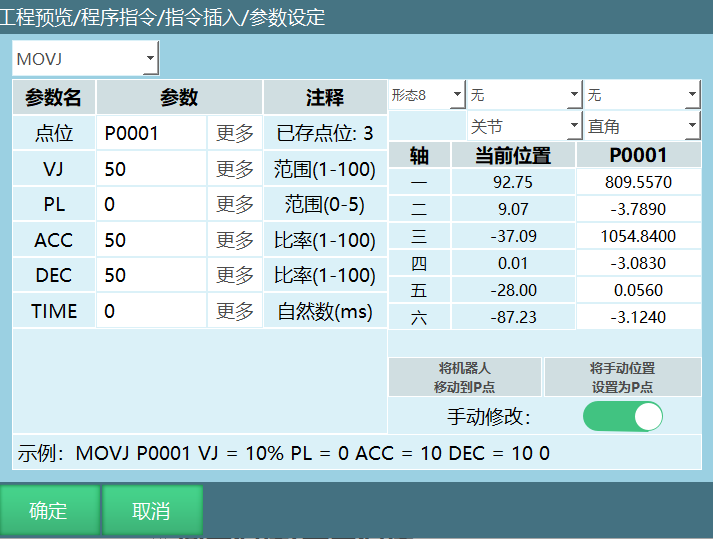Open the 关节 coordinate dropdown
The height and width of the screenshot is (539, 713).
click(524, 126)
